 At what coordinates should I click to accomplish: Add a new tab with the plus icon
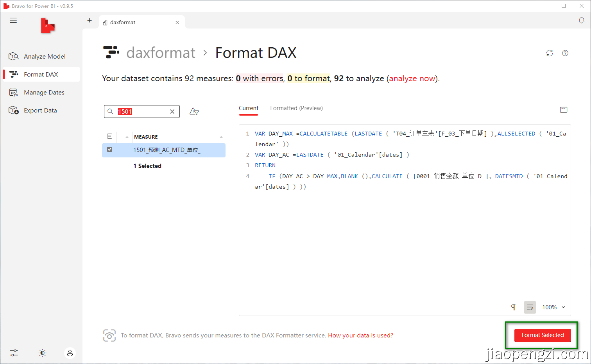pyautogui.click(x=90, y=20)
